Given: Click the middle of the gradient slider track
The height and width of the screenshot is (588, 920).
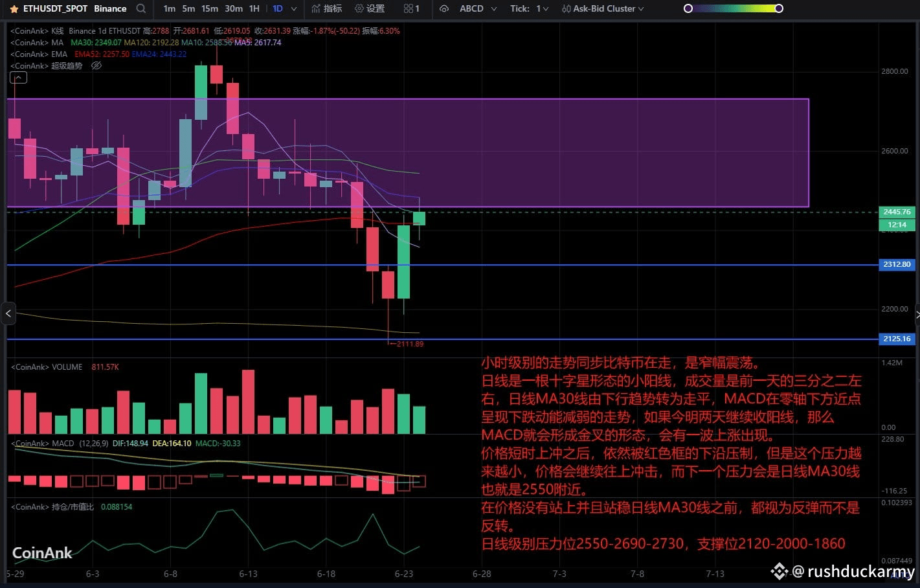Looking at the screenshot, I should pos(734,8).
